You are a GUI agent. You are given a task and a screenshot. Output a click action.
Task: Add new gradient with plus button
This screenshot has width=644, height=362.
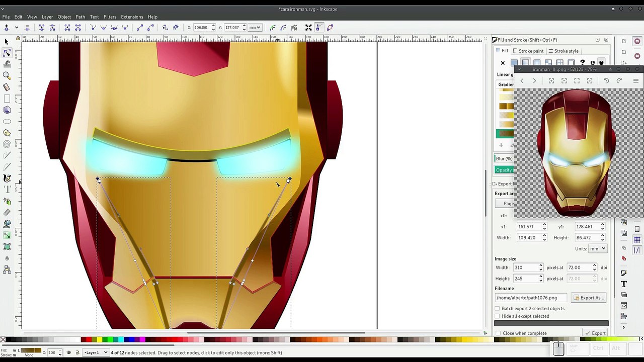[x=501, y=145]
